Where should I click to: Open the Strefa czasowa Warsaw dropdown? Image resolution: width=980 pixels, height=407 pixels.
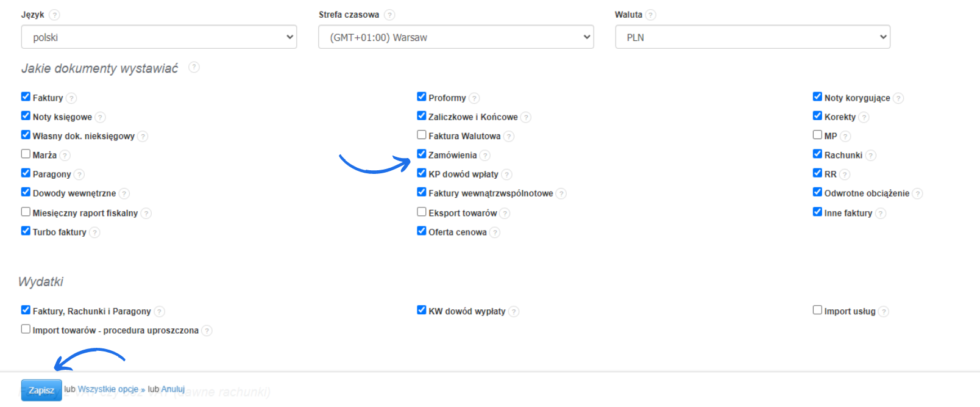click(x=456, y=37)
